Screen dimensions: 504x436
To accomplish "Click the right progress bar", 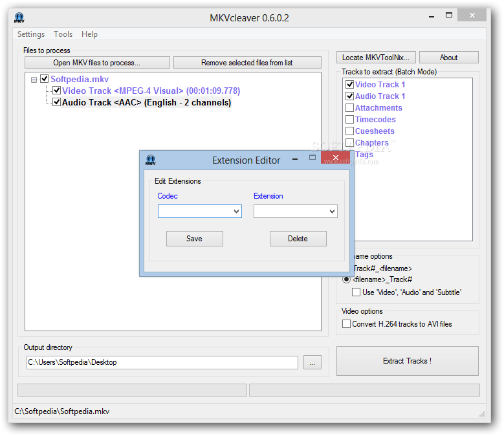I will click(x=364, y=390).
